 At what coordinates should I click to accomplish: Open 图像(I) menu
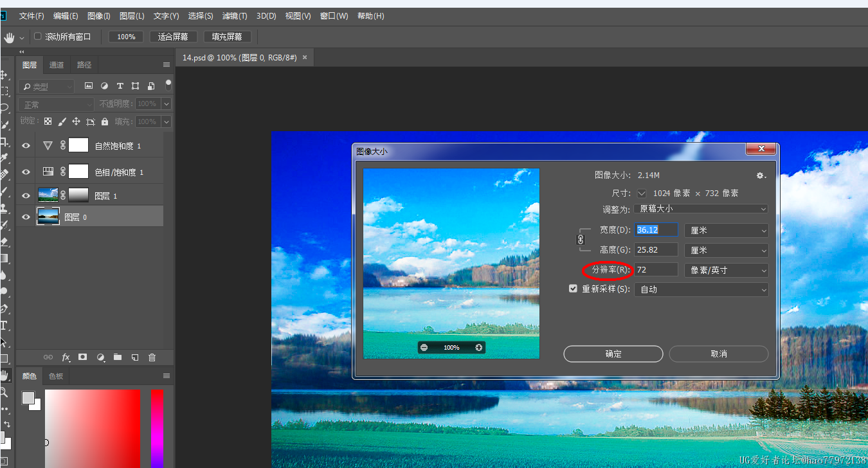pyautogui.click(x=98, y=16)
